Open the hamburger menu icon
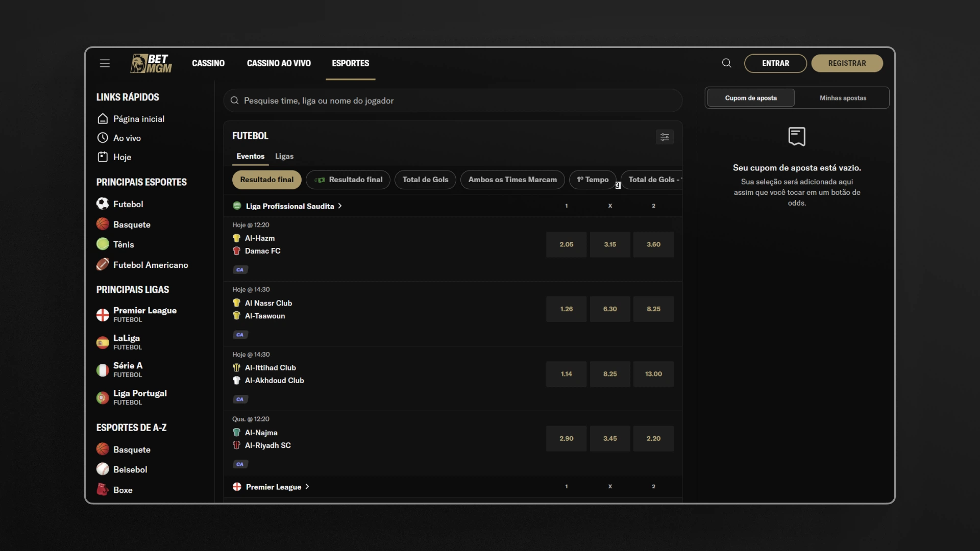The image size is (980, 551). (105, 63)
